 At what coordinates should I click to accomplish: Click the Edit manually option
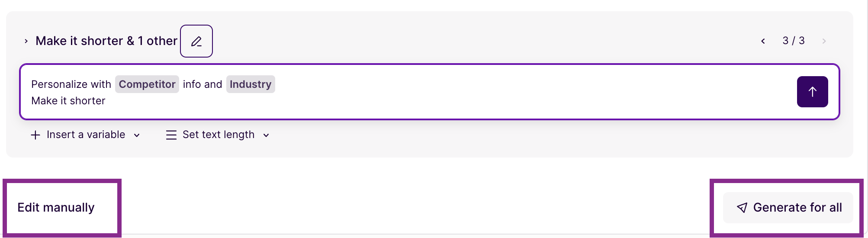pyautogui.click(x=56, y=208)
